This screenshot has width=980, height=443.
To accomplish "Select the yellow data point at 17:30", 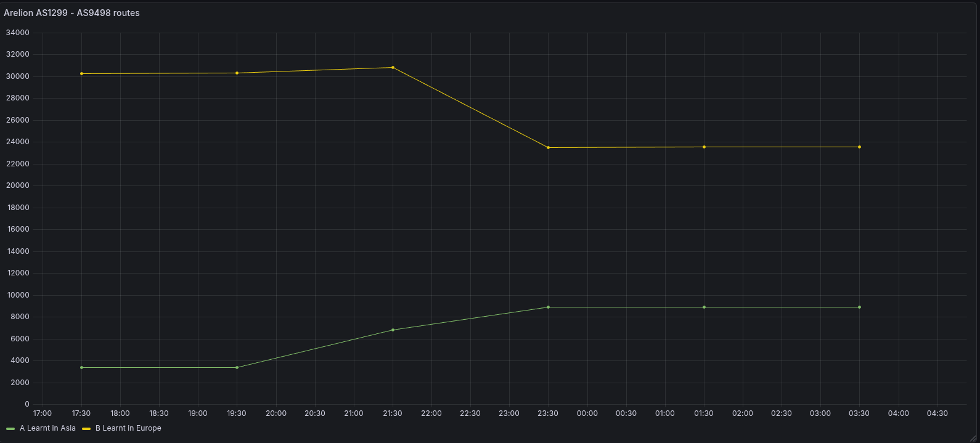I will tap(81, 74).
